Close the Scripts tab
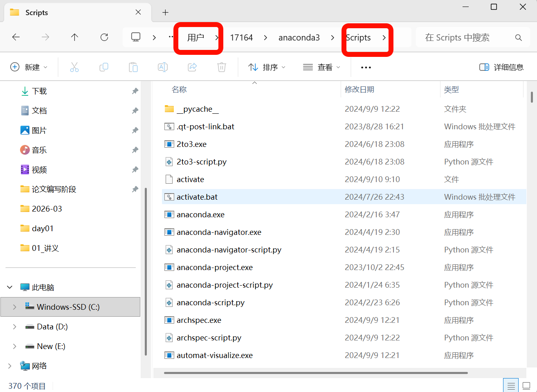The height and width of the screenshot is (392, 537). (x=138, y=12)
